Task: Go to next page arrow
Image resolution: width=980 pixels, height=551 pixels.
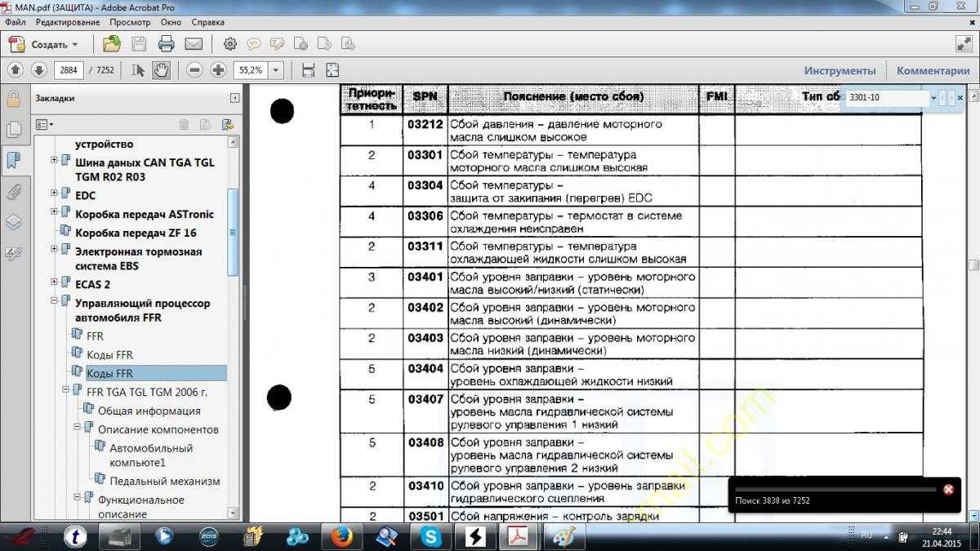Action: pyautogui.click(x=38, y=70)
